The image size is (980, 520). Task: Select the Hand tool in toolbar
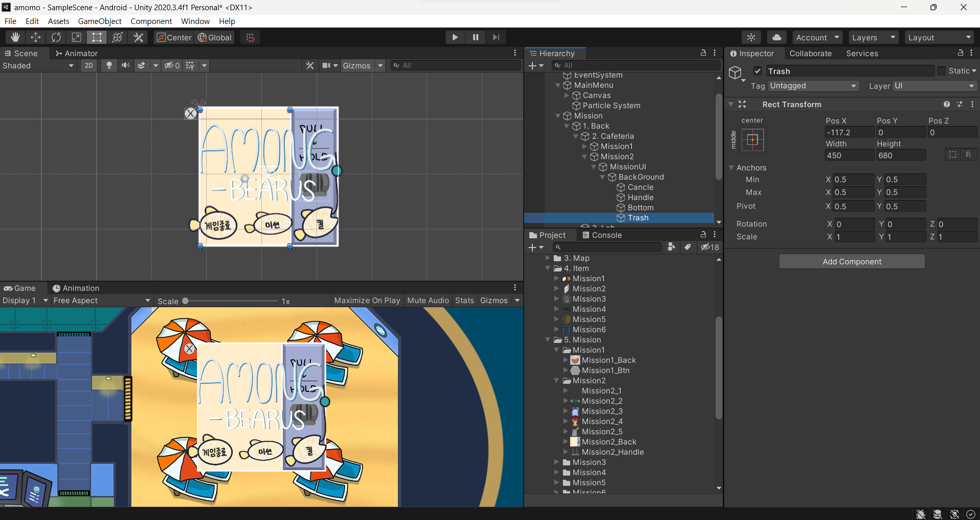[x=15, y=37]
